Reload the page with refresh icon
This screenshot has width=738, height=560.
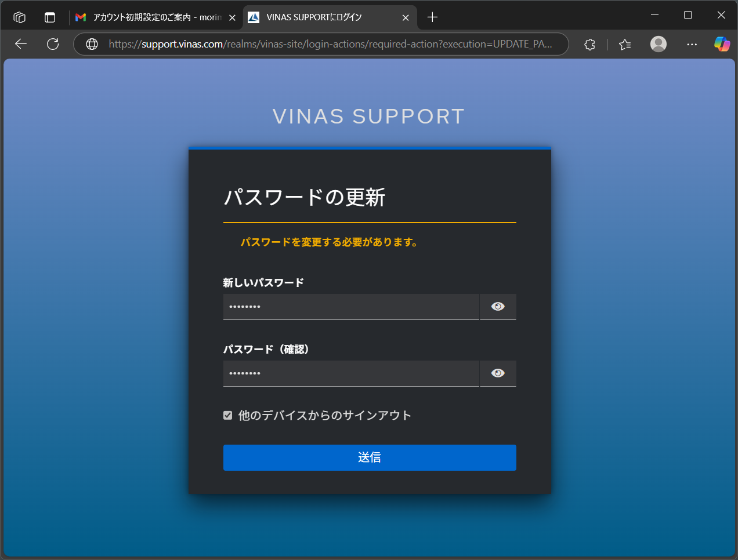click(53, 44)
